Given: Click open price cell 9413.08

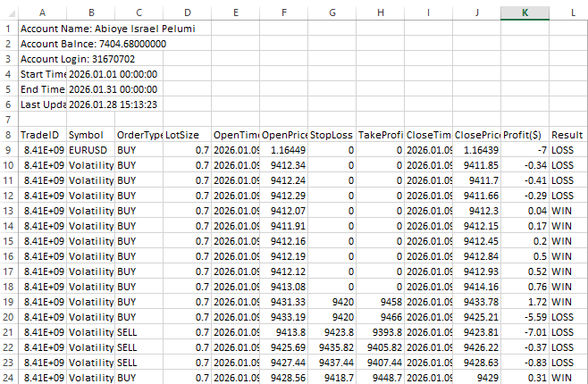Looking at the screenshot, I should pyautogui.click(x=284, y=287).
